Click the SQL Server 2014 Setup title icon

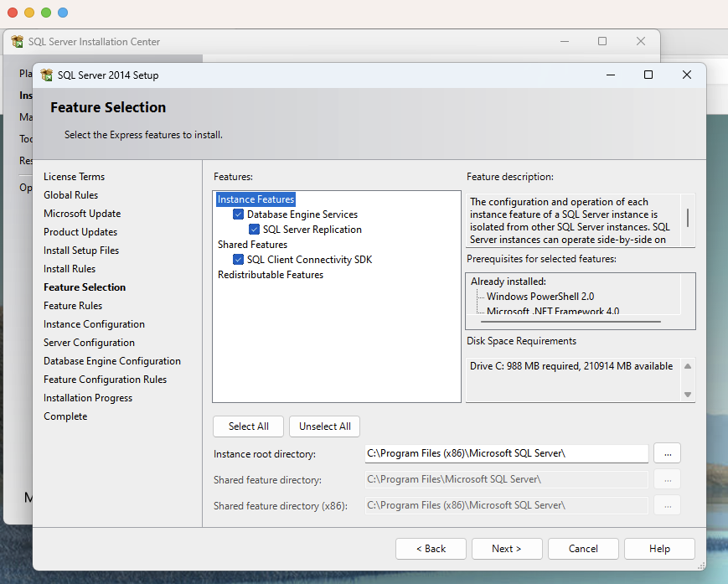(x=46, y=75)
